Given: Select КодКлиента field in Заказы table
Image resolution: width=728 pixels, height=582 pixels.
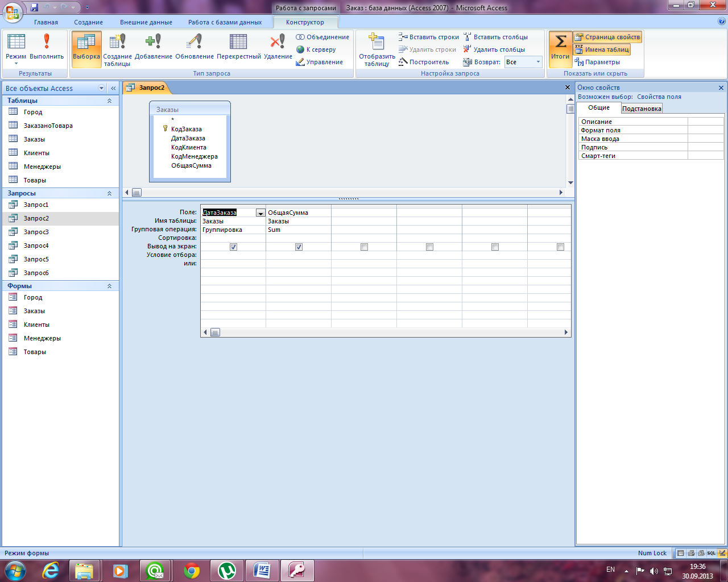Looking at the screenshot, I should [188, 147].
